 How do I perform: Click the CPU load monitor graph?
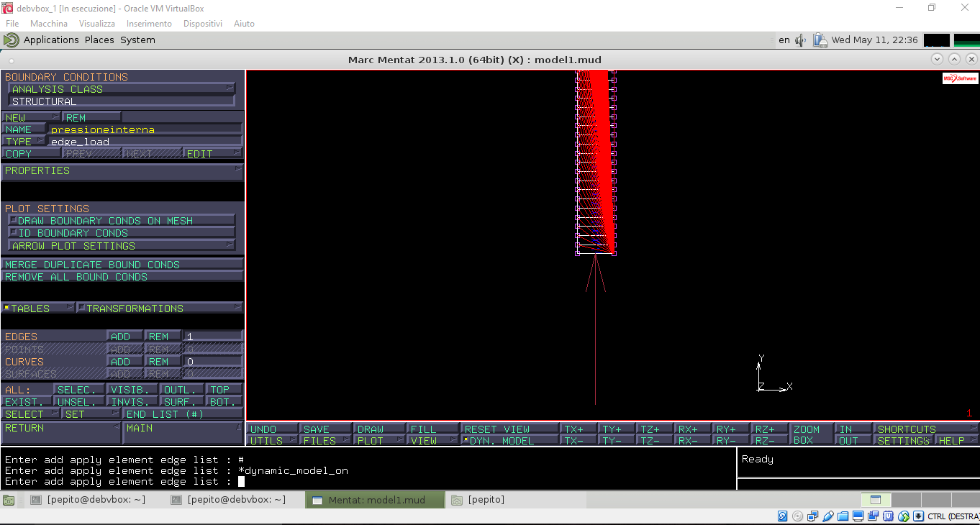tap(936, 40)
